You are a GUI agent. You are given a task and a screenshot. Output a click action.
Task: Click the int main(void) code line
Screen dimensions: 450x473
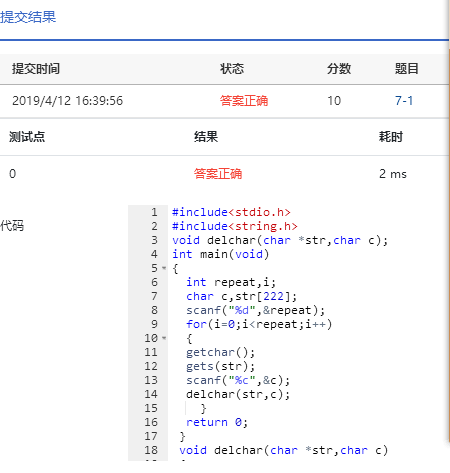(x=220, y=254)
